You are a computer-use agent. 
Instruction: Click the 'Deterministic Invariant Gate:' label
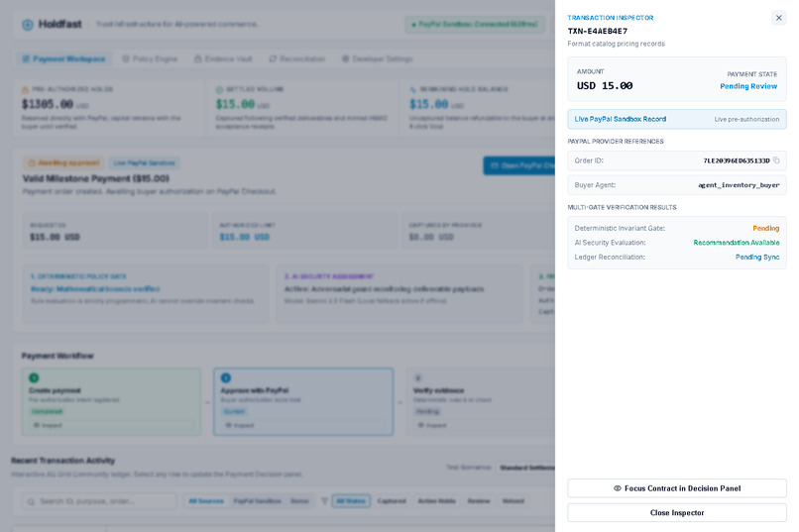pos(620,228)
